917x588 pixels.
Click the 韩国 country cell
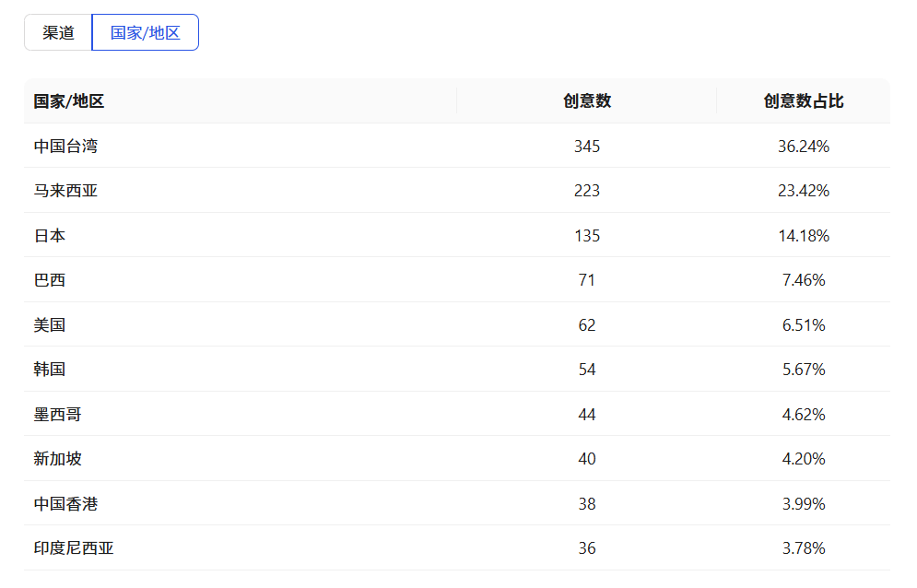point(50,370)
